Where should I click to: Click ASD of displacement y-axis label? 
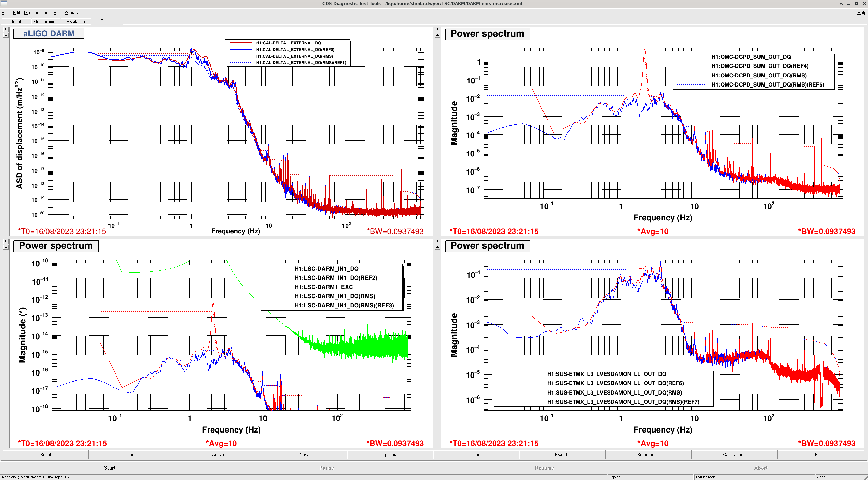click(19, 133)
